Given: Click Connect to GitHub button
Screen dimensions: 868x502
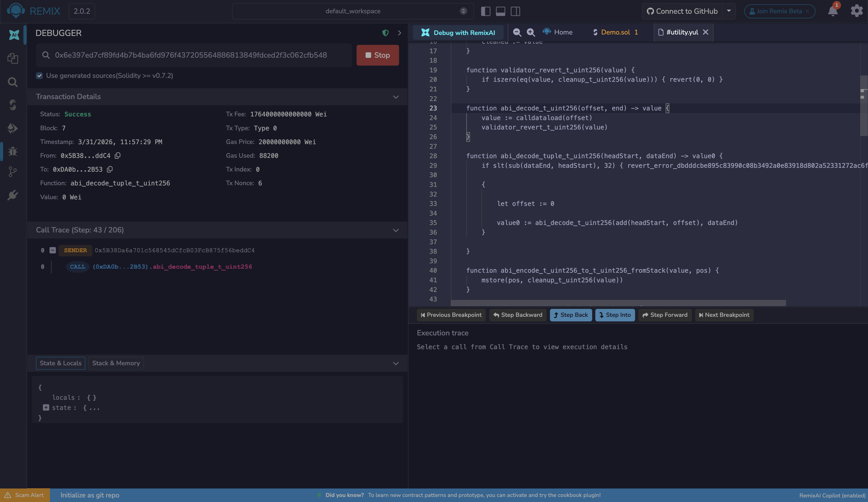Looking at the screenshot, I should (x=682, y=11).
